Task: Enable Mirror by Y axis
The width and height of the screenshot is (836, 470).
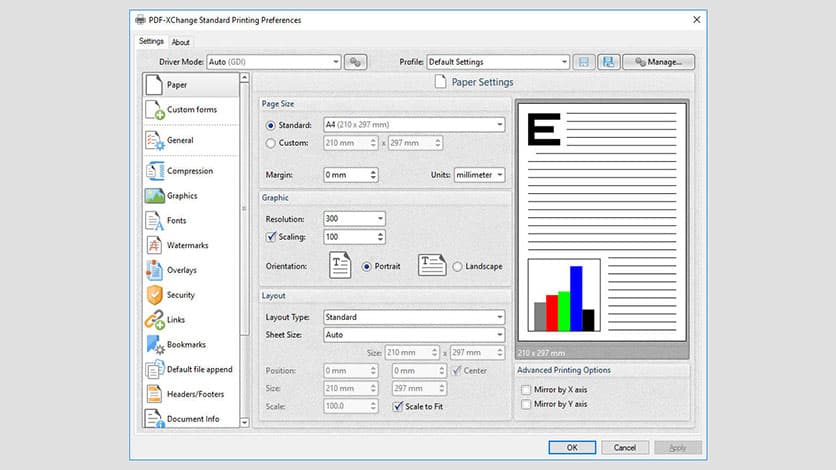Action: pos(526,404)
